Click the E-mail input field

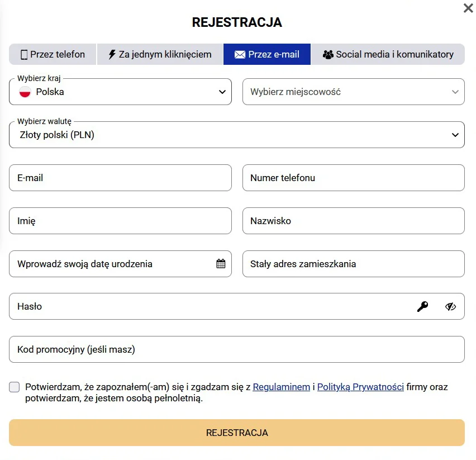point(120,177)
